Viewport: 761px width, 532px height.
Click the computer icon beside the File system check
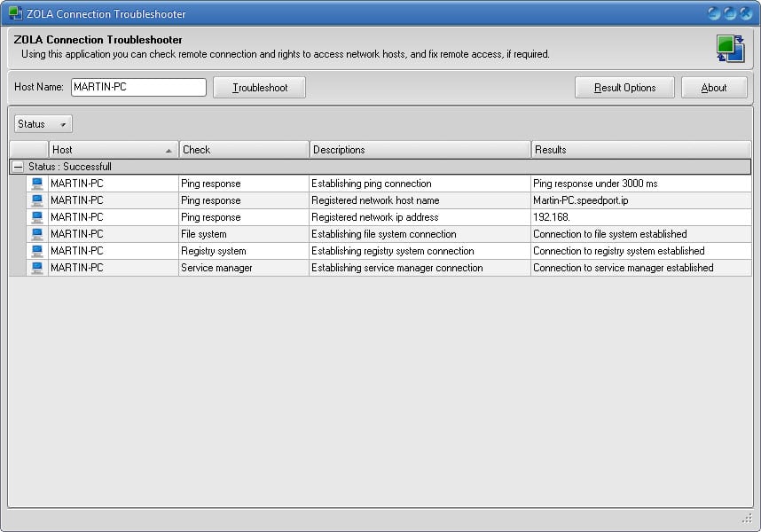coord(36,234)
